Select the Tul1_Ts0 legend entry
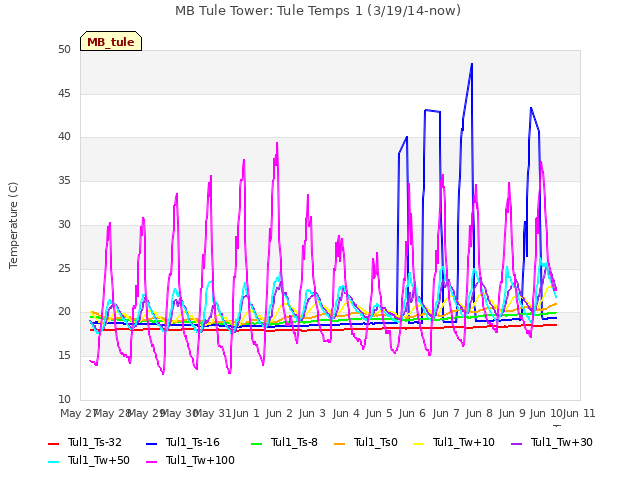Viewport: 640px width, 480px height. [x=365, y=442]
